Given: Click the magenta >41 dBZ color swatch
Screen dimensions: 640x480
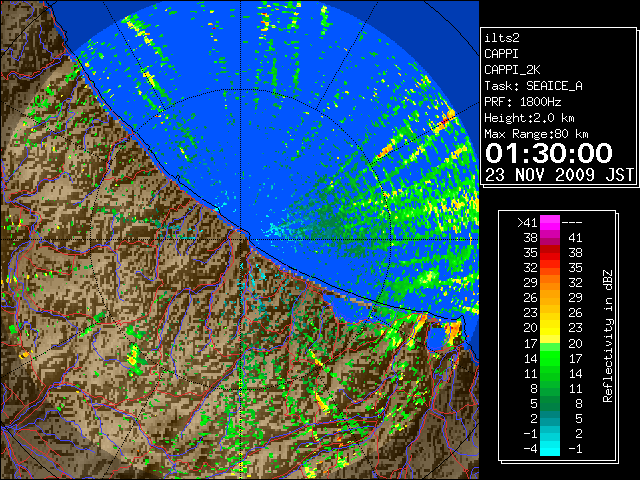Looking at the screenshot, I should tap(550, 223).
